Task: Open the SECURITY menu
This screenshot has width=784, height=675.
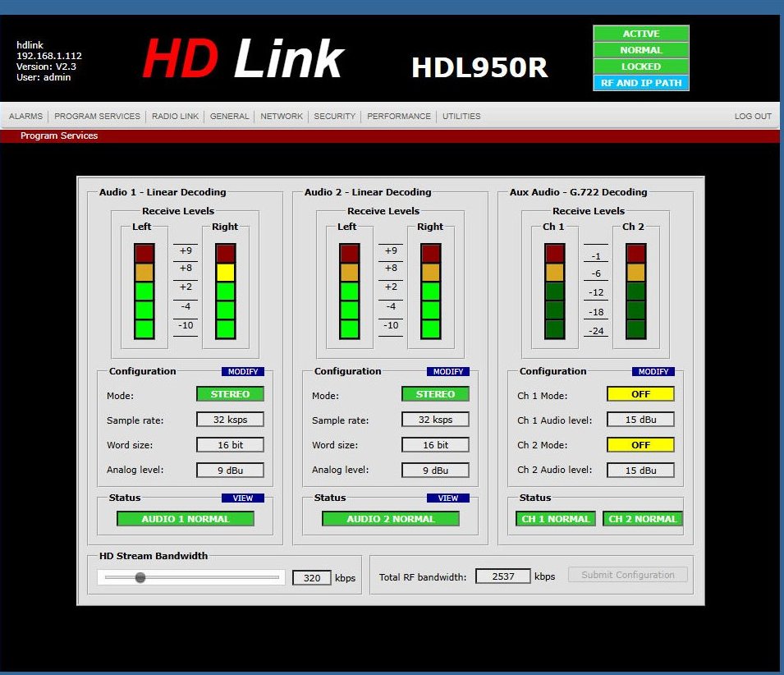Action: click(334, 116)
